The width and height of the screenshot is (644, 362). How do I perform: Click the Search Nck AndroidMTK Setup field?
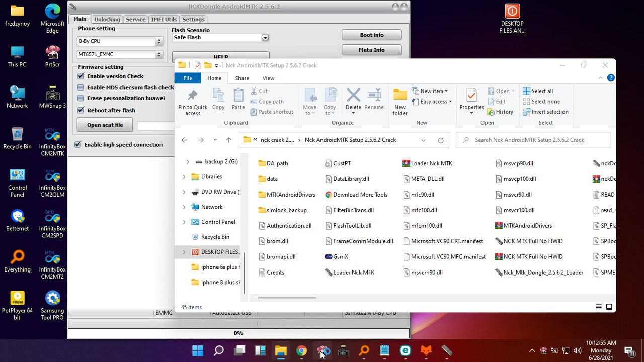click(533, 140)
